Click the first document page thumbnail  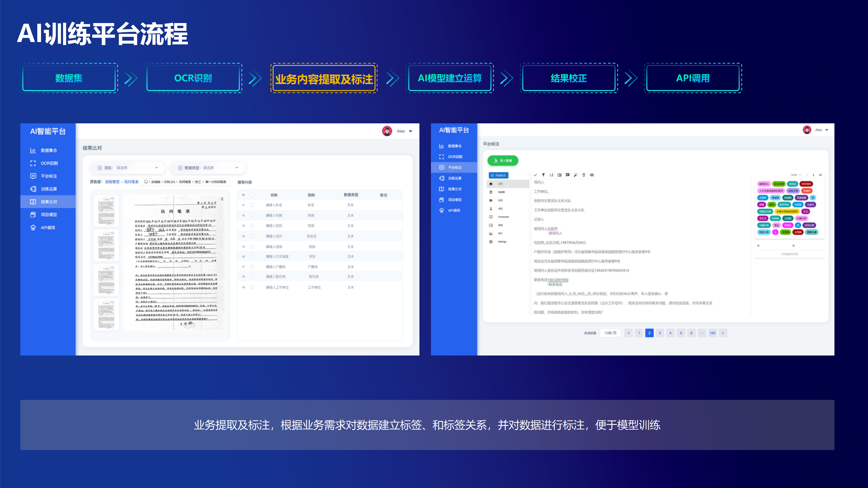pyautogui.click(x=106, y=210)
